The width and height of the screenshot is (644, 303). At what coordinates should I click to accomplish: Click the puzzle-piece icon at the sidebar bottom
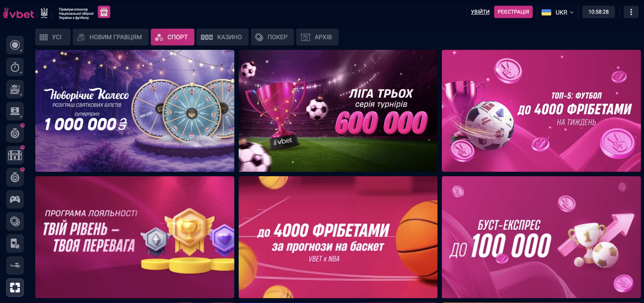point(15,287)
